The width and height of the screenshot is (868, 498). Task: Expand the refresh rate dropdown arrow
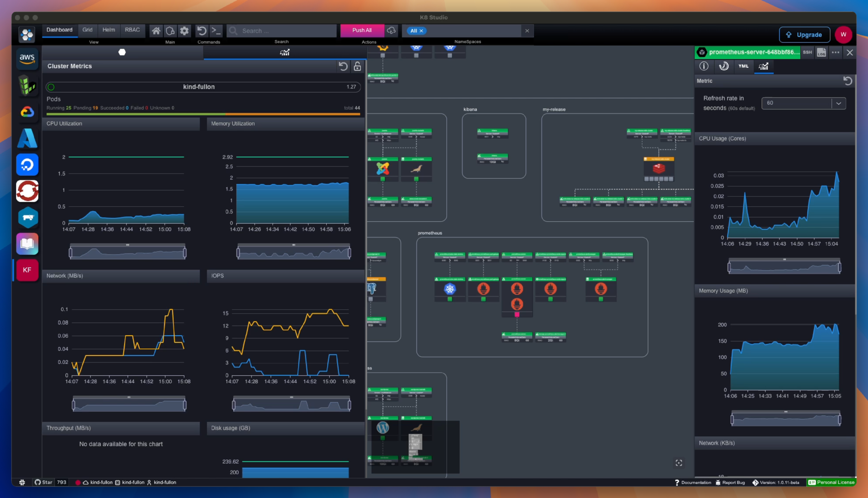(x=838, y=103)
